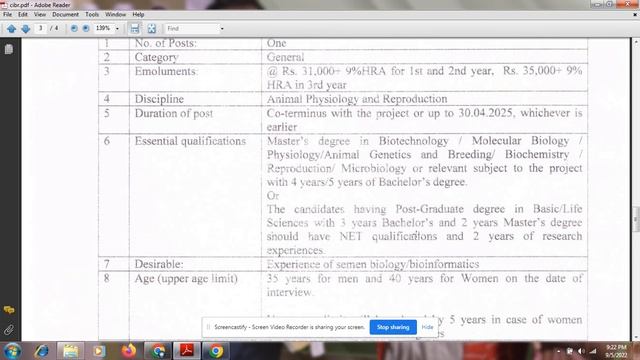Image resolution: width=640 pixels, height=360 pixels.
Task: Open the Attachments paperclip panel
Action: tap(9, 329)
